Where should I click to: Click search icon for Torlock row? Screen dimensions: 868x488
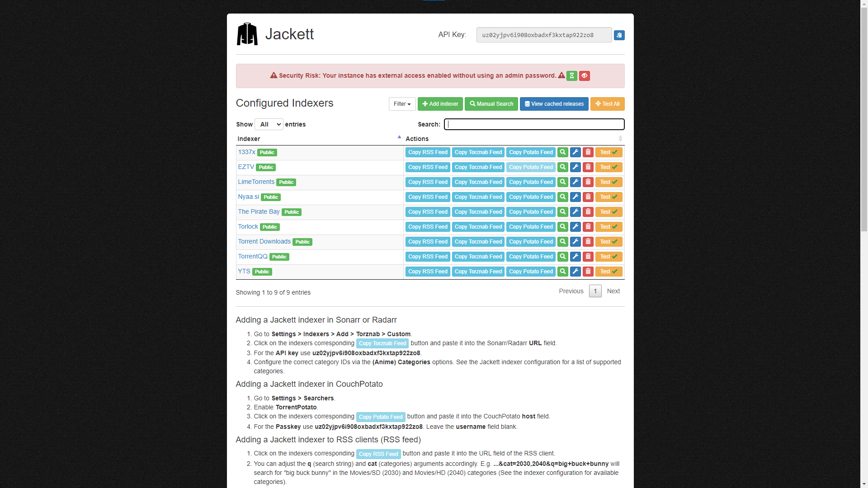pyautogui.click(x=562, y=227)
